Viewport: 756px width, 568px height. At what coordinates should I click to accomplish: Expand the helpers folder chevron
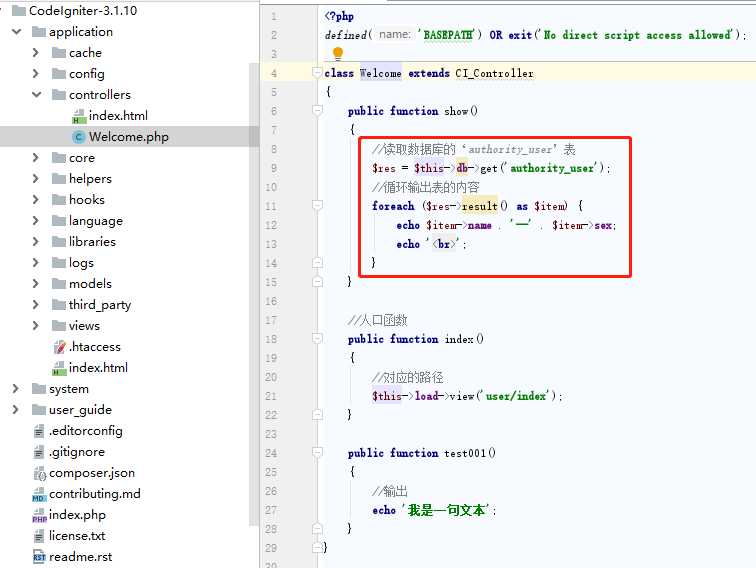(36, 178)
